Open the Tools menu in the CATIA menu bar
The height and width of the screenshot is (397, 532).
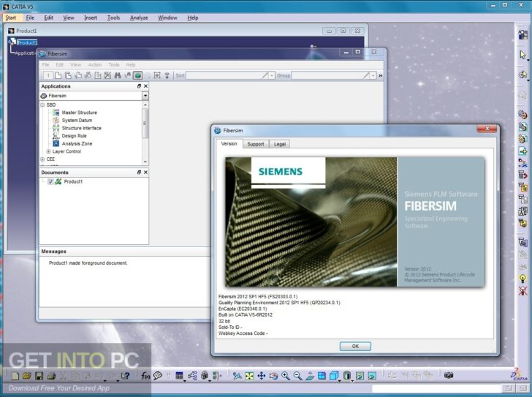[x=113, y=18]
